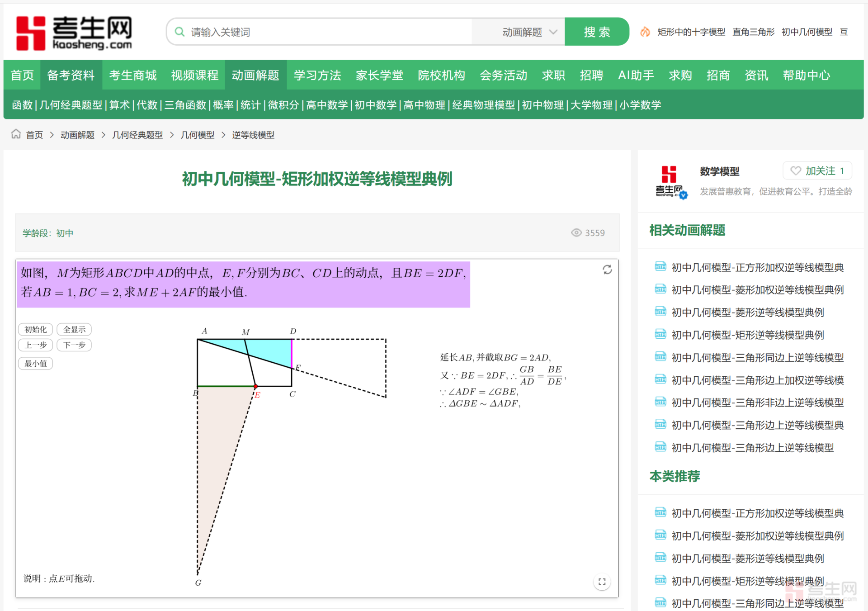Click the magnifier icon in search box
This screenshot has width=868, height=611.
tap(179, 32)
